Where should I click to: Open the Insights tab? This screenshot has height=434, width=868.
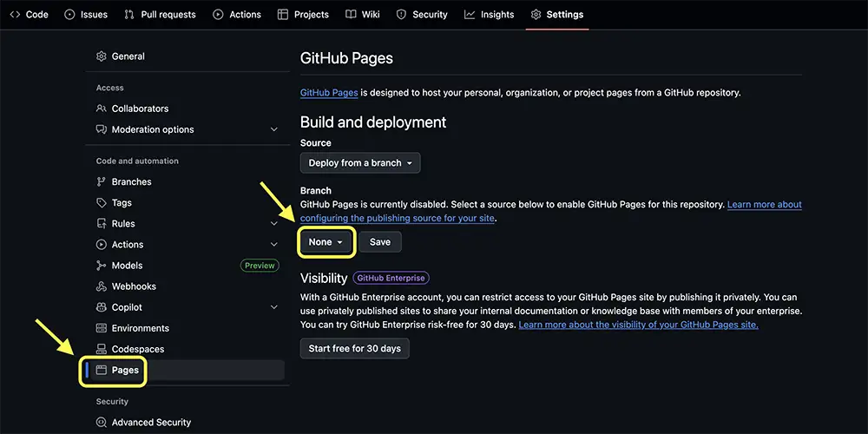click(489, 15)
